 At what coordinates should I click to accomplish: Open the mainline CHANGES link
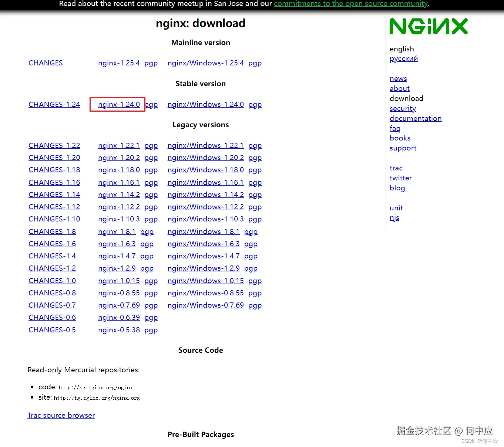point(46,63)
